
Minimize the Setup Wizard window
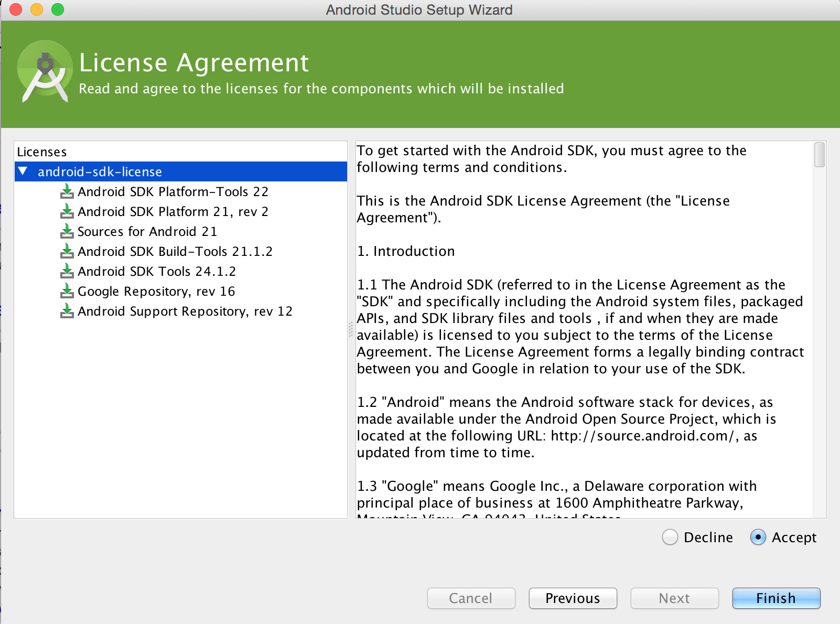click(x=37, y=9)
